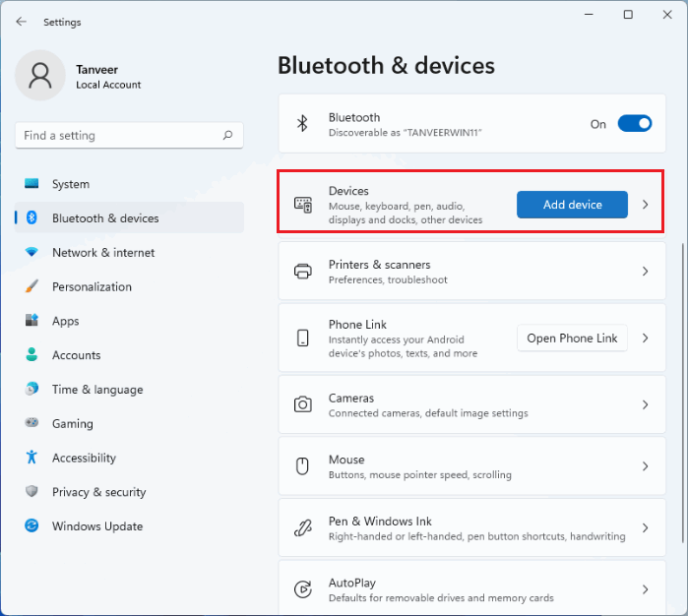Click the Pen & Windows Ink icon

(x=303, y=527)
